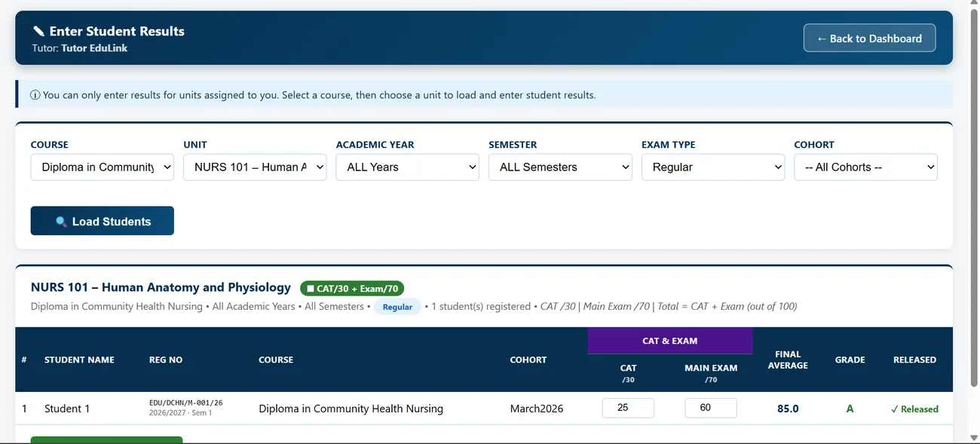
Task: Click the final average value 85.0
Action: [x=788, y=409]
